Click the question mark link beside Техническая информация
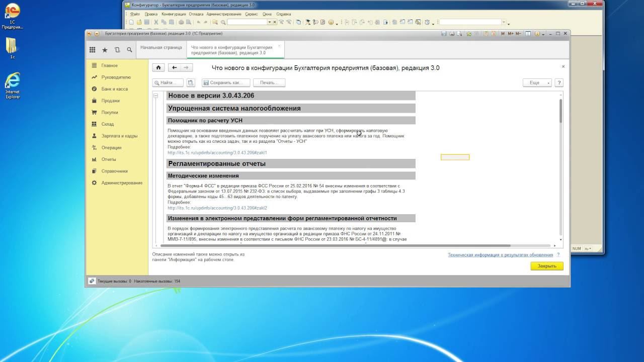644x362 pixels. [558, 255]
